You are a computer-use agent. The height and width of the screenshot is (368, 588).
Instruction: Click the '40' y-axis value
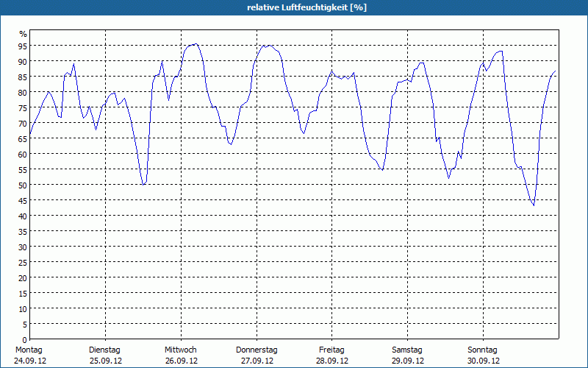(x=23, y=216)
